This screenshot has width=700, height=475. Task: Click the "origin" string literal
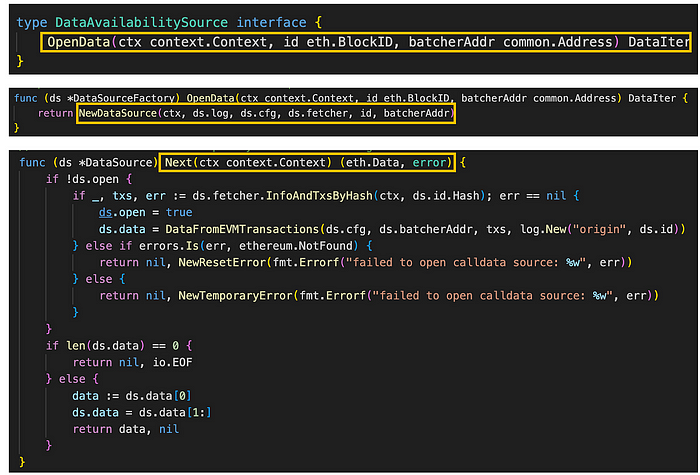tap(600, 229)
